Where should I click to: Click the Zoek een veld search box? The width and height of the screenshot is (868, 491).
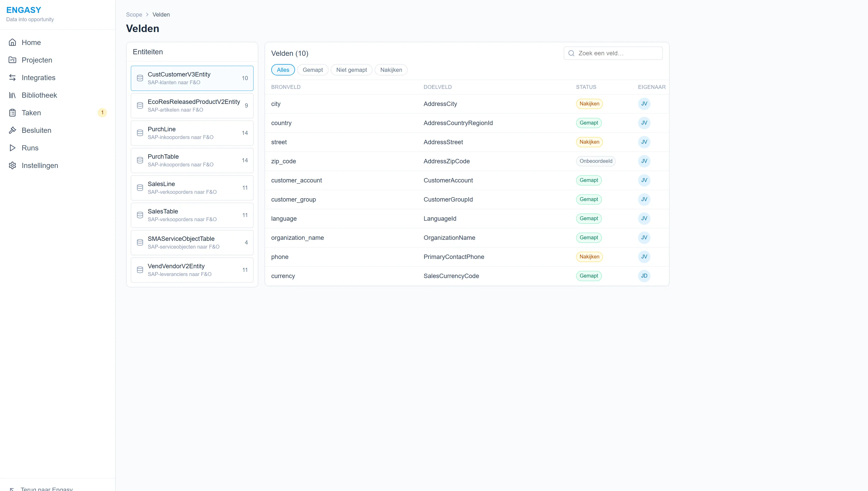click(613, 53)
